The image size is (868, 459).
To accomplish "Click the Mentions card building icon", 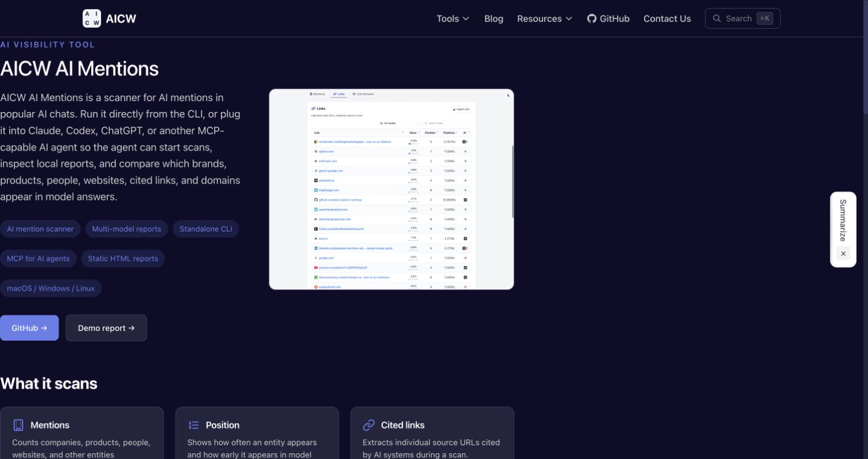I will point(18,425).
